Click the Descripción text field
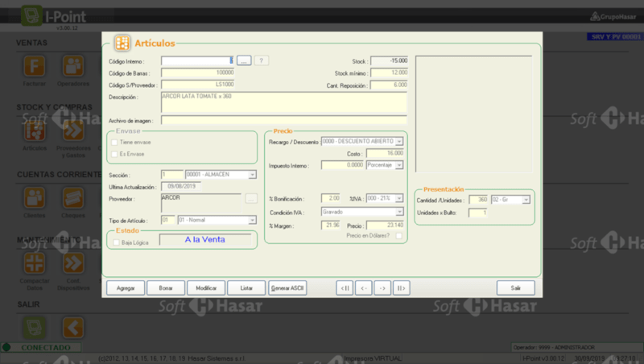Image resolution: width=644 pixels, height=364 pixels. [x=283, y=102]
